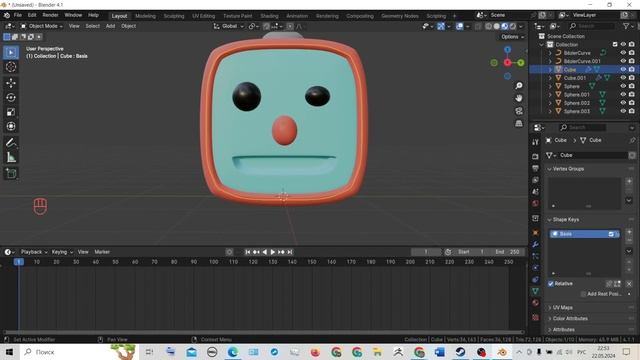Open the Options dropdown in viewport

512,37
